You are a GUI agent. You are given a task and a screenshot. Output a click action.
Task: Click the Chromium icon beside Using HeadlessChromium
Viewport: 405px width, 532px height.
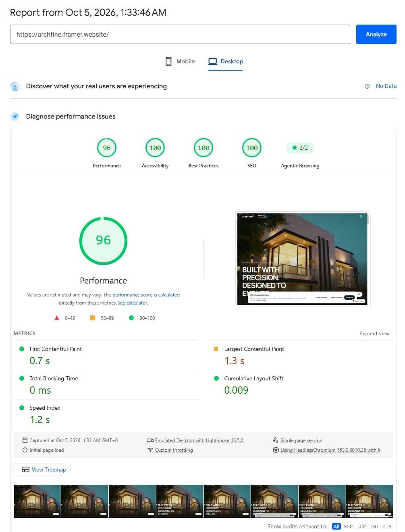[x=276, y=450]
